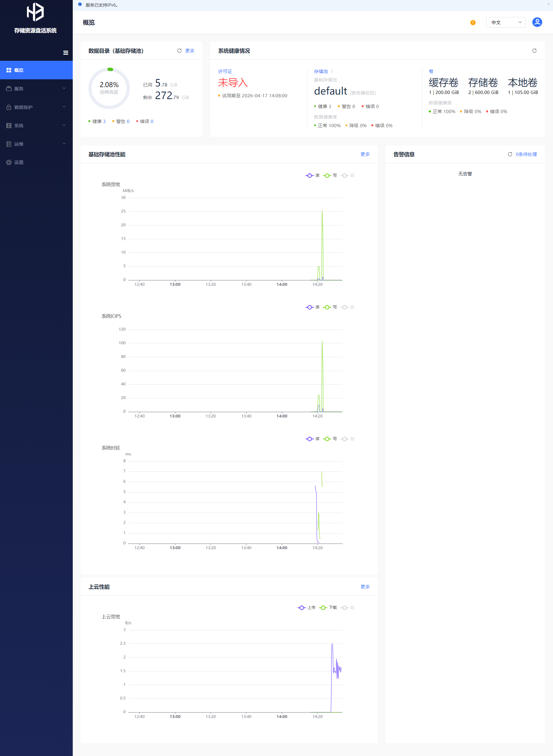Viewport: 553px width, 756px height.
Task: Collapse the sidebar with the hamburger icon
Action: (66, 53)
